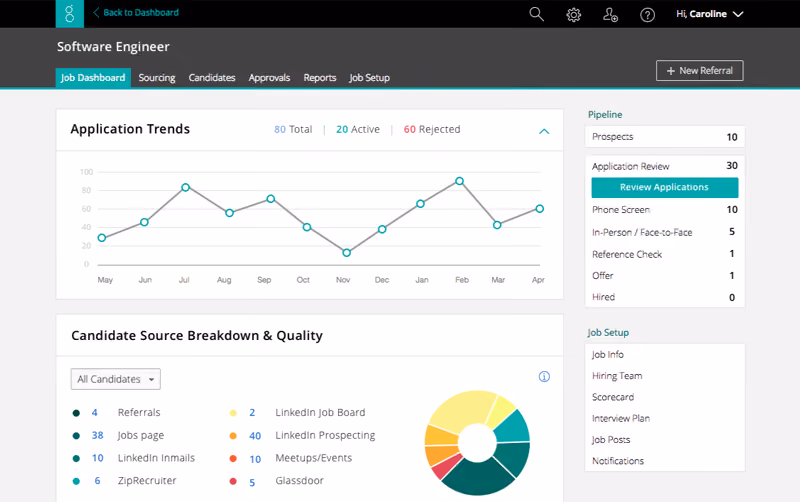800x502 pixels.
Task: Open the Hired stage
Action: click(665, 297)
